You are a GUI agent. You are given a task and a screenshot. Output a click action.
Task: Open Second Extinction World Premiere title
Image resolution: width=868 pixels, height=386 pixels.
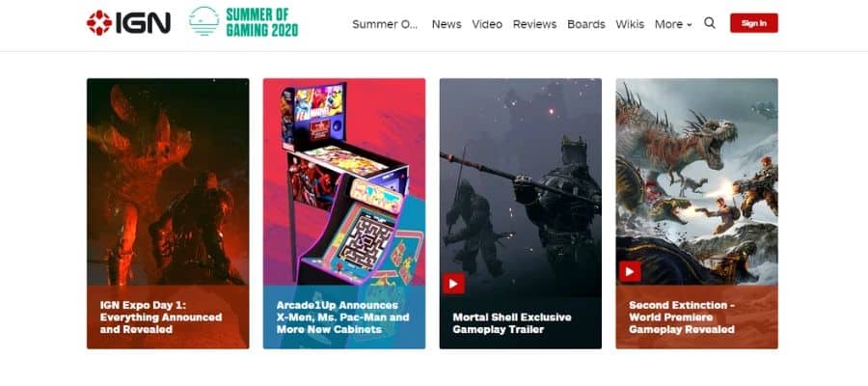(682, 317)
